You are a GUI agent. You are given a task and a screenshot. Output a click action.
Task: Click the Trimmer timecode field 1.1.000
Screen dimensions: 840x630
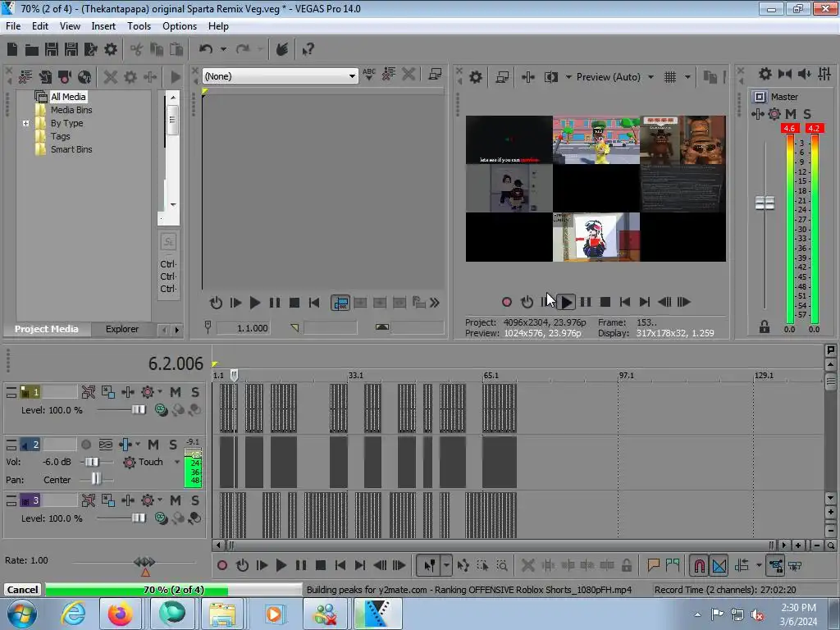(243, 328)
